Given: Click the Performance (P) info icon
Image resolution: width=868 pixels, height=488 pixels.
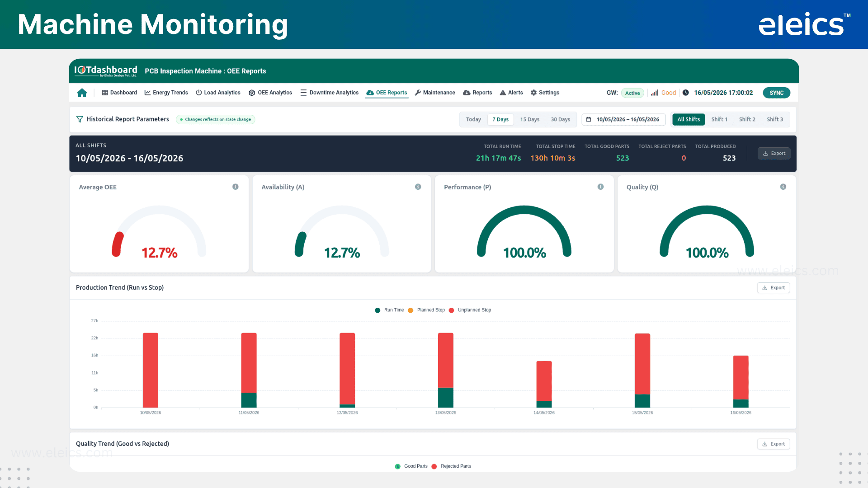Looking at the screenshot, I should (x=601, y=187).
